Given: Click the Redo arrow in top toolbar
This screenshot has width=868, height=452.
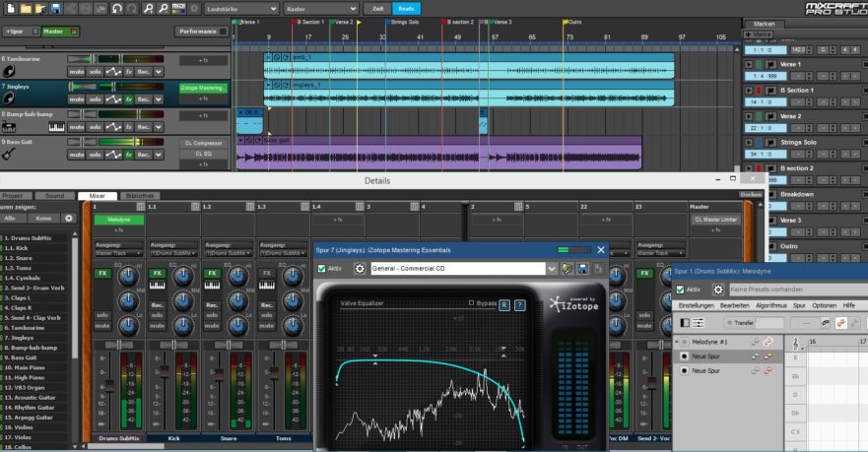Looking at the screenshot, I should pyautogui.click(x=132, y=8).
